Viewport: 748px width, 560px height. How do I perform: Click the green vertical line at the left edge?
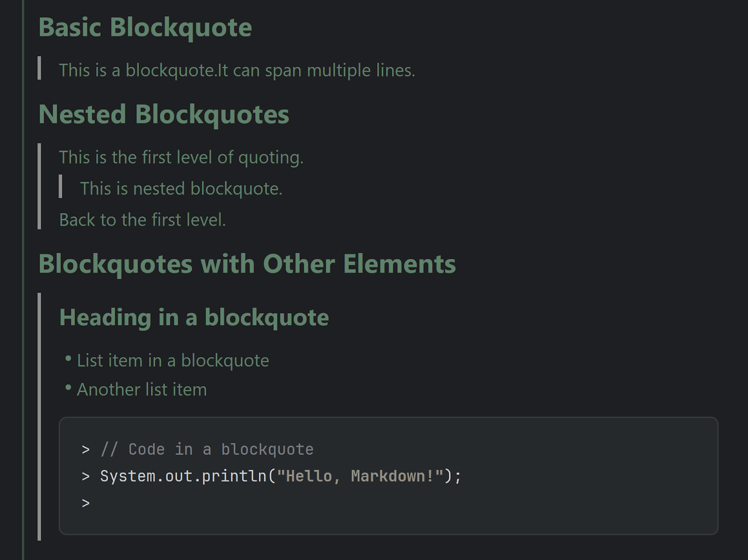[23, 280]
